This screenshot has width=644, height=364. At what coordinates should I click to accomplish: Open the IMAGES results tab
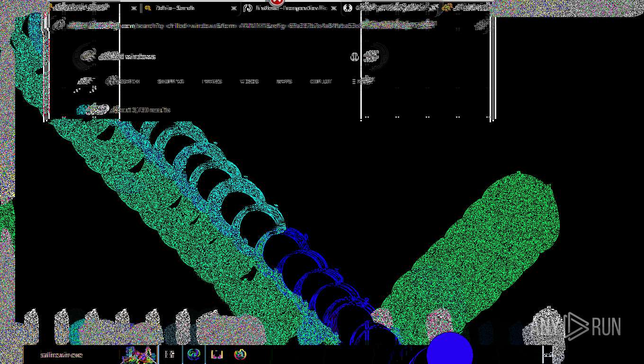pos(212,82)
